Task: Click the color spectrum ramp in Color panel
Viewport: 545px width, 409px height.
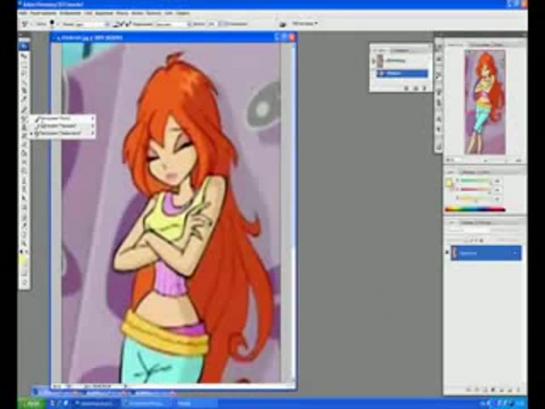Action: [475, 210]
